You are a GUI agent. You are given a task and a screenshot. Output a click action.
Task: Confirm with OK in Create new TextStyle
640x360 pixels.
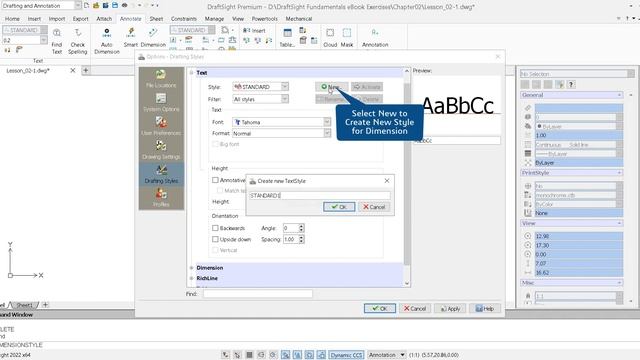tap(339, 207)
